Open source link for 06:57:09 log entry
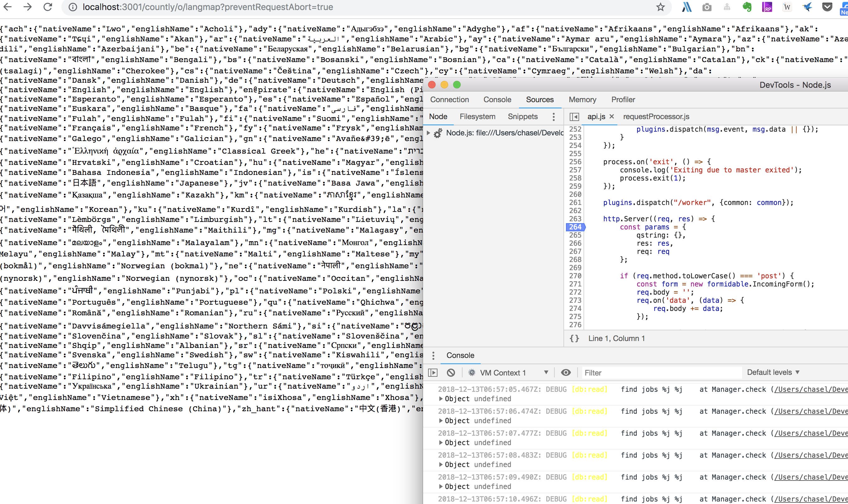Screen dimensions: 848x504 (x=811, y=477)
